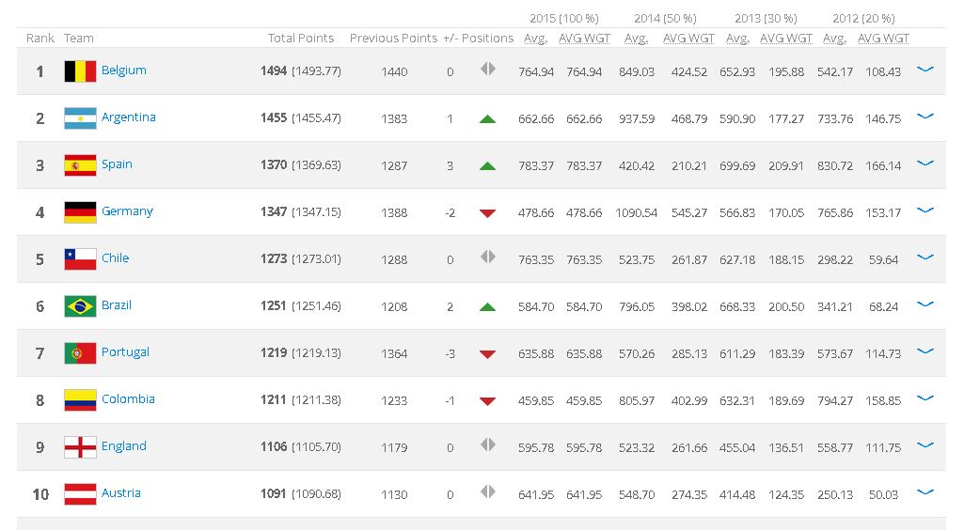Click the Brazil flag icon
This screenshot has height=530, width=980.
[x=80, y=306]
